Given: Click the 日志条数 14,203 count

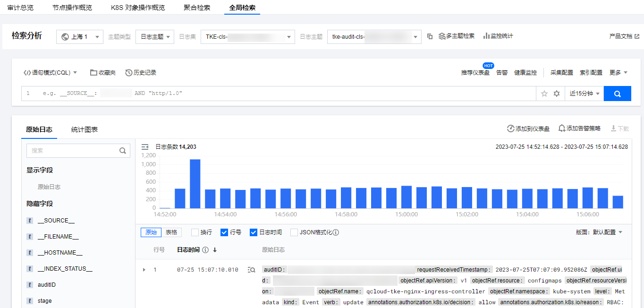Looking at the screenshot, I should pyautogui.click(x=176, y=147).
